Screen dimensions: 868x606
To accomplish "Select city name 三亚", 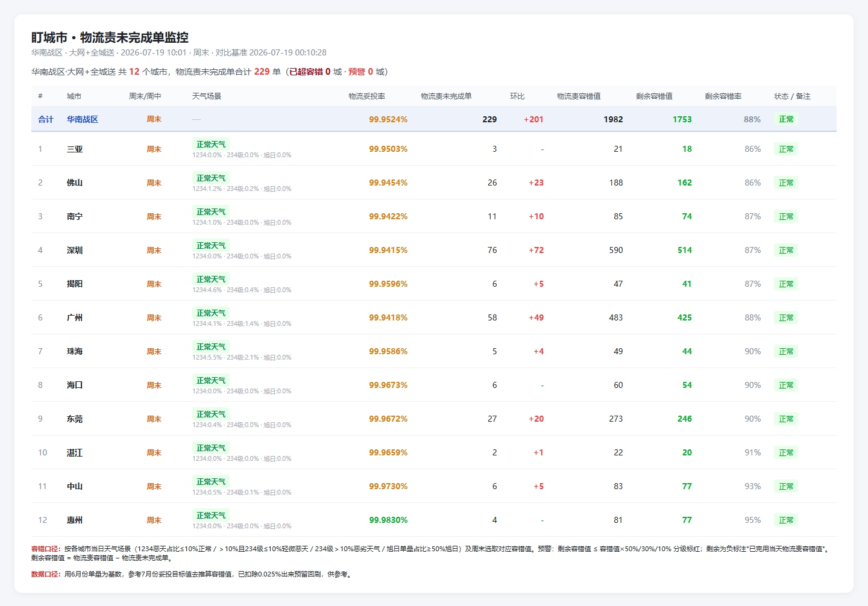I will (75, 149).
